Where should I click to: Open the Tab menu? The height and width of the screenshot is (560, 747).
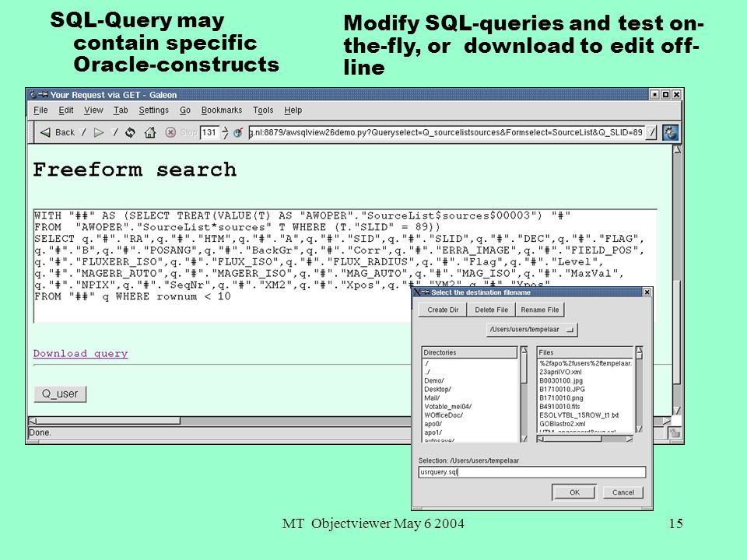(x=121, y=110)
